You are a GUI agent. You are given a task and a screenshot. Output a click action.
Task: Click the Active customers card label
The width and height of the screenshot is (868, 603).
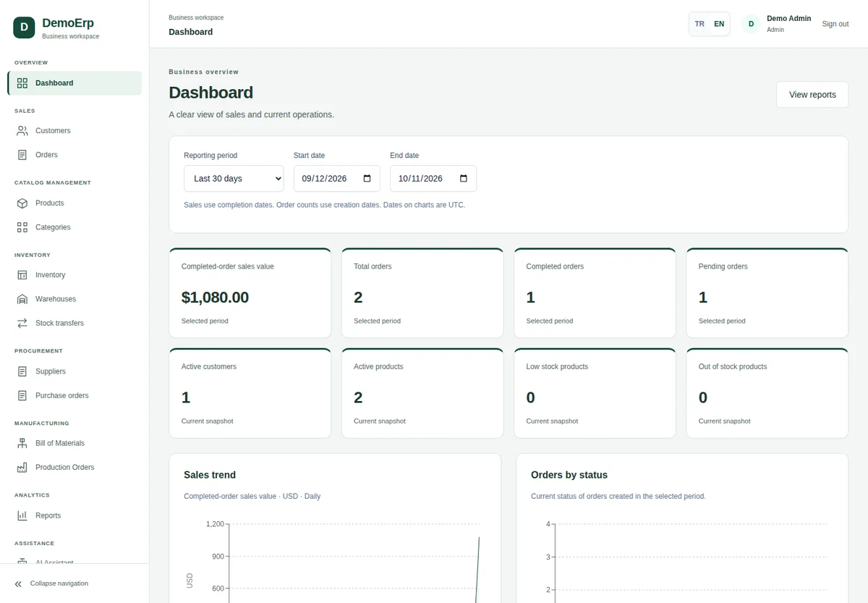(209, 366)
